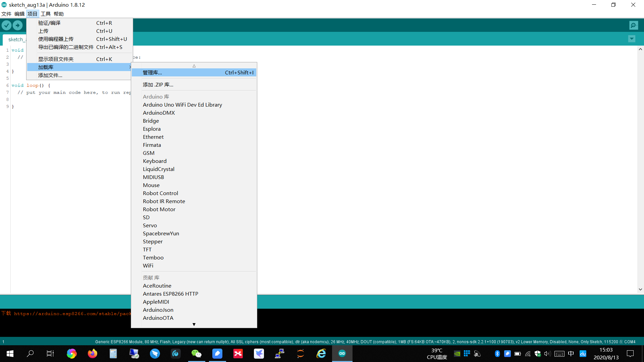The height and width of the screenshot is (362, 644).
Task: Open the Serial Monitor magnifier icon
Action: coord(634,25)
